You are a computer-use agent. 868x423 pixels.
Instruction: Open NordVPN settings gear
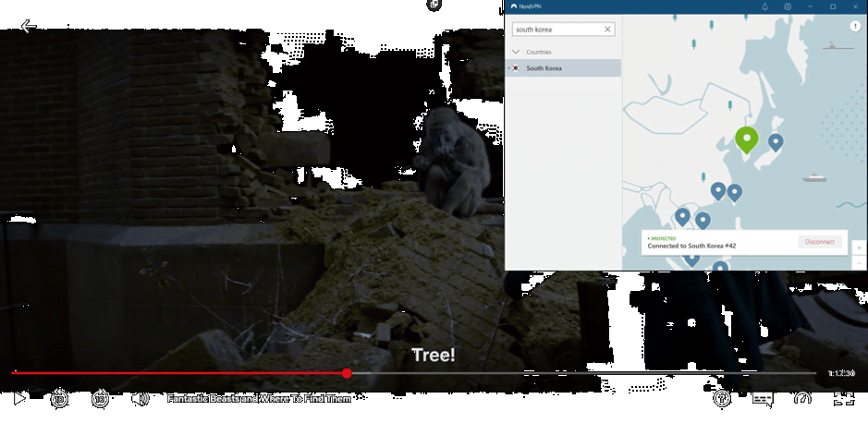(x=788, y=6)
